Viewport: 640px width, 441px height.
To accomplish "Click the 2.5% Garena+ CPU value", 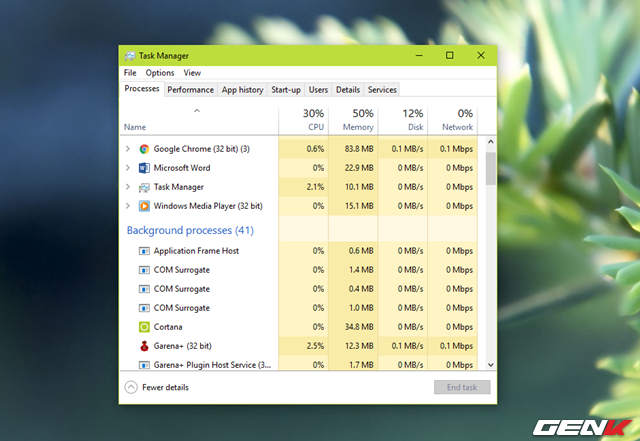I will tap(315, 346).
